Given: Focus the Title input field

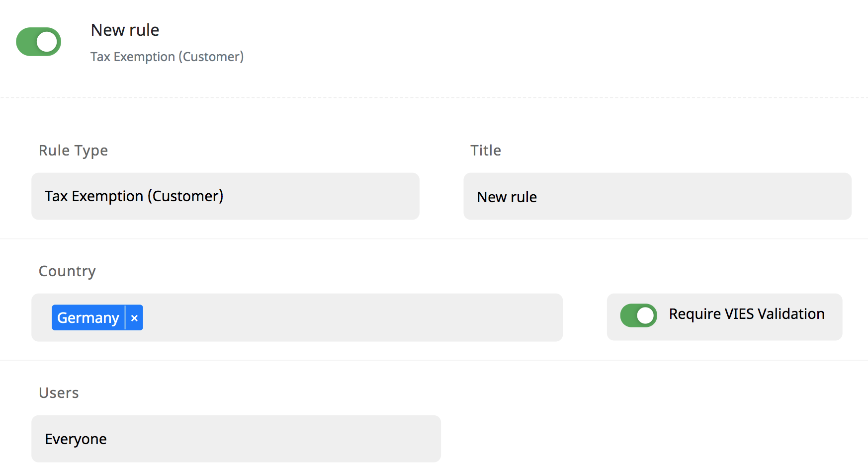Looking at the screenshot, I should (657, 196).
